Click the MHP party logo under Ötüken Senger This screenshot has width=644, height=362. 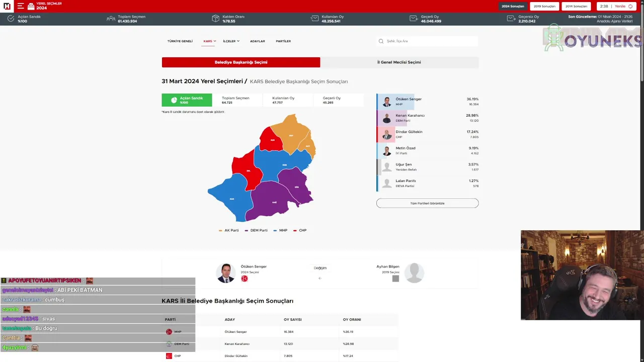(x=245, y=279)
